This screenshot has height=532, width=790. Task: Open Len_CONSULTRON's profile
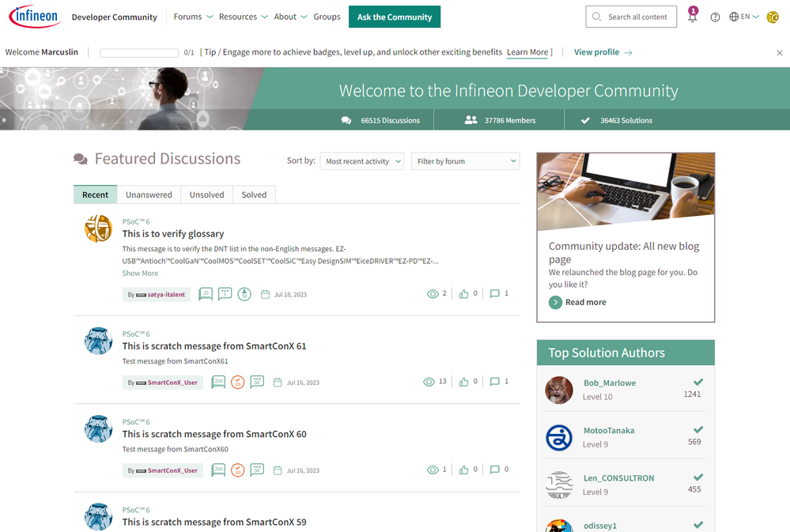(x=618, y=478)
